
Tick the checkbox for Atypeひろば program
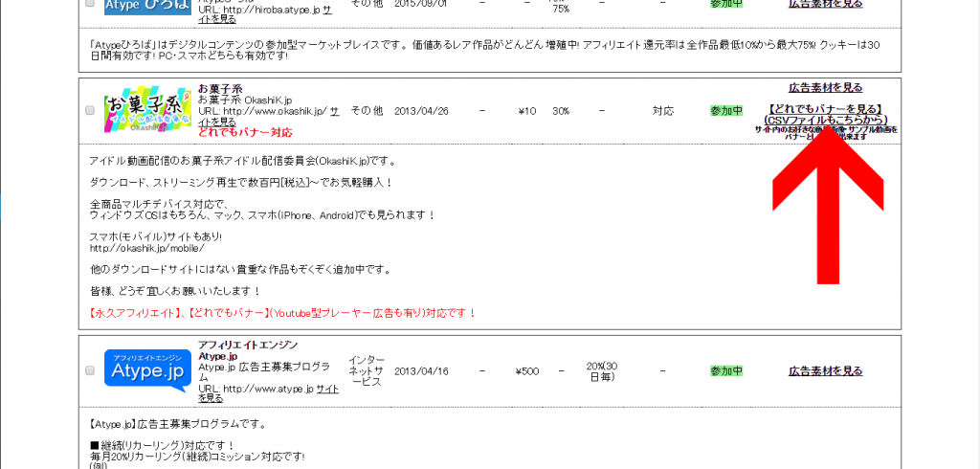click(x=90, y=3)
